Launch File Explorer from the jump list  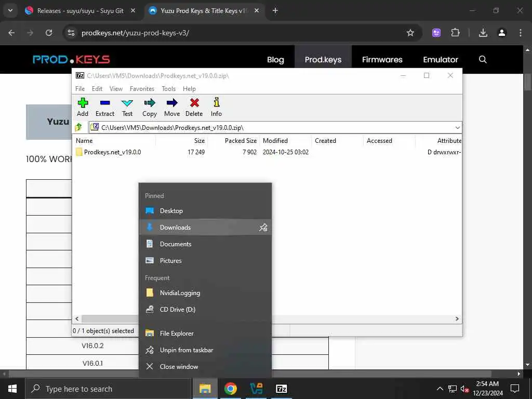[205, 333]
